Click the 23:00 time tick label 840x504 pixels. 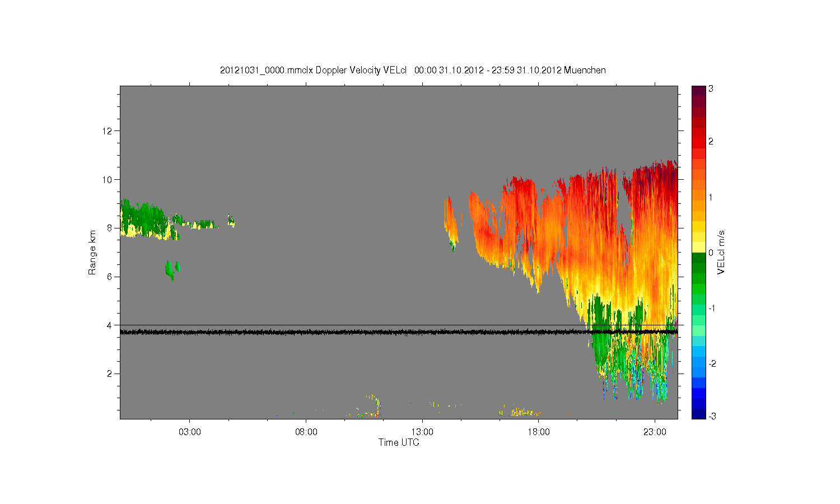pos(655,432)
